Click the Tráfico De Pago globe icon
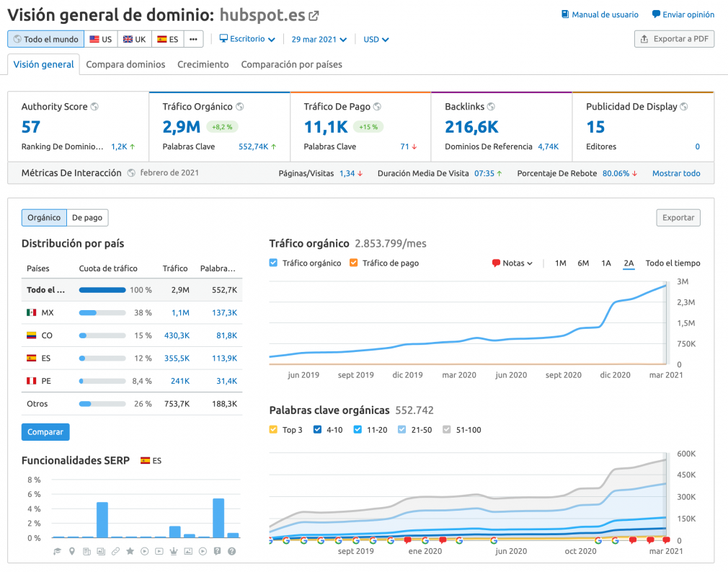The height and width of the screenshot is (572, 728). click(x=378, y=107)
